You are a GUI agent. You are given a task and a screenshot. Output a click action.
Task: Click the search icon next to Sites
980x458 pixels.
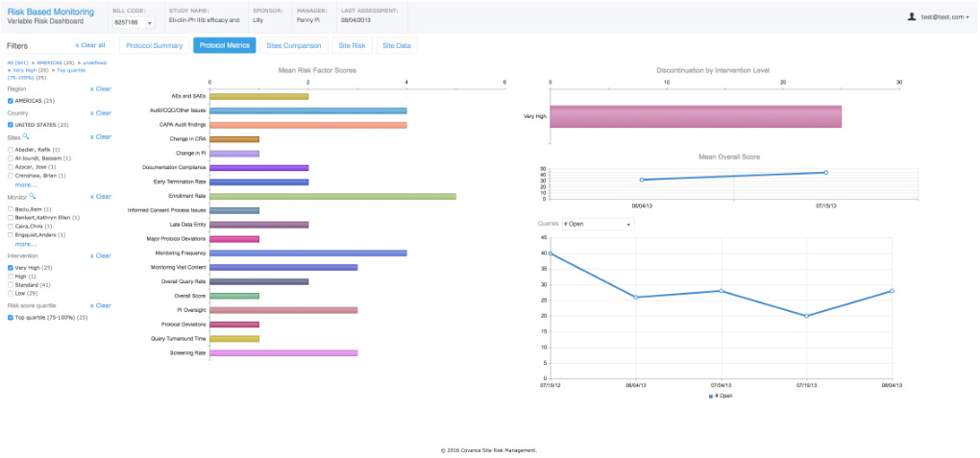26,135
